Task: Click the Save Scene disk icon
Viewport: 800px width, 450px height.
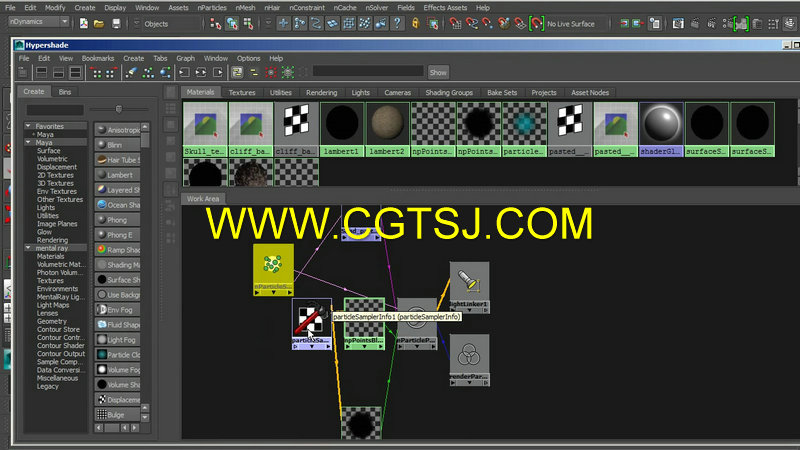Action: coord(116,23)
